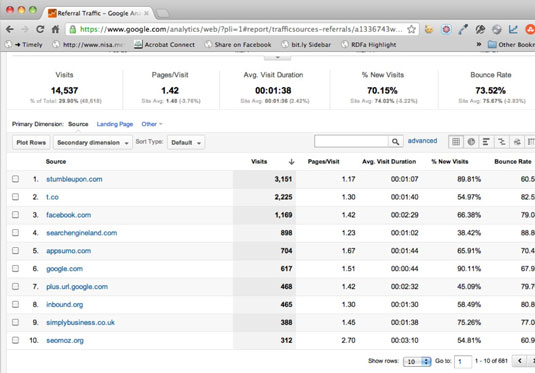
Task: Check the t.co row checkbox
Action: [15, 197]
